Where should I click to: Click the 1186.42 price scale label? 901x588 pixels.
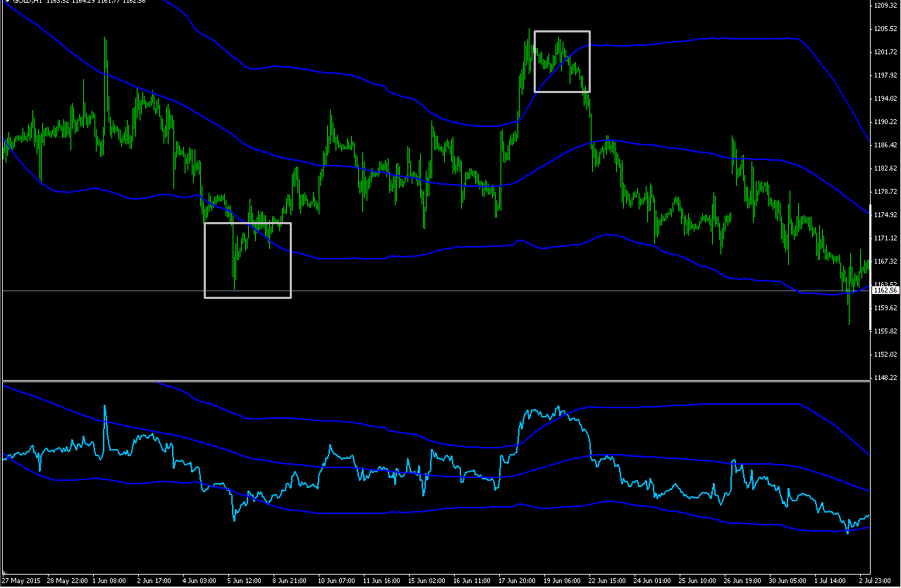(885, 145)
